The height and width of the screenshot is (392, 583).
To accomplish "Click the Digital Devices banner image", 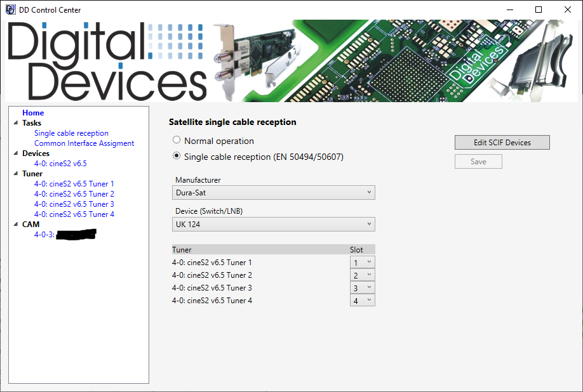I will point(291,61).
